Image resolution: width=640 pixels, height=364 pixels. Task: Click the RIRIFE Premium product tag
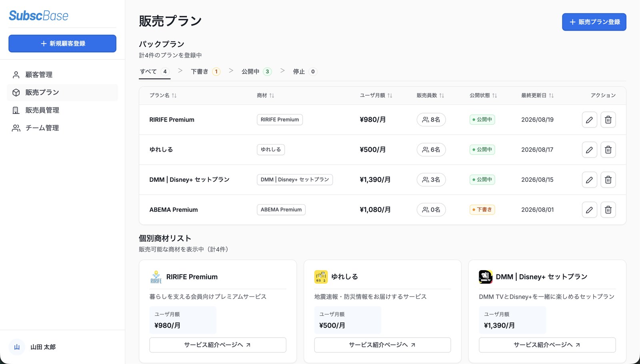pyautogui.click(x=280, y=119)
